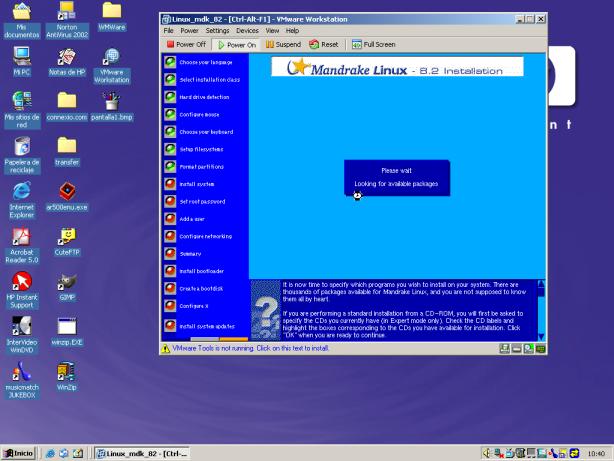Image resolution: width=614 pixels, height=461 pixels.
Task: Open the Devices menu
Action: [x=245, y=31]
